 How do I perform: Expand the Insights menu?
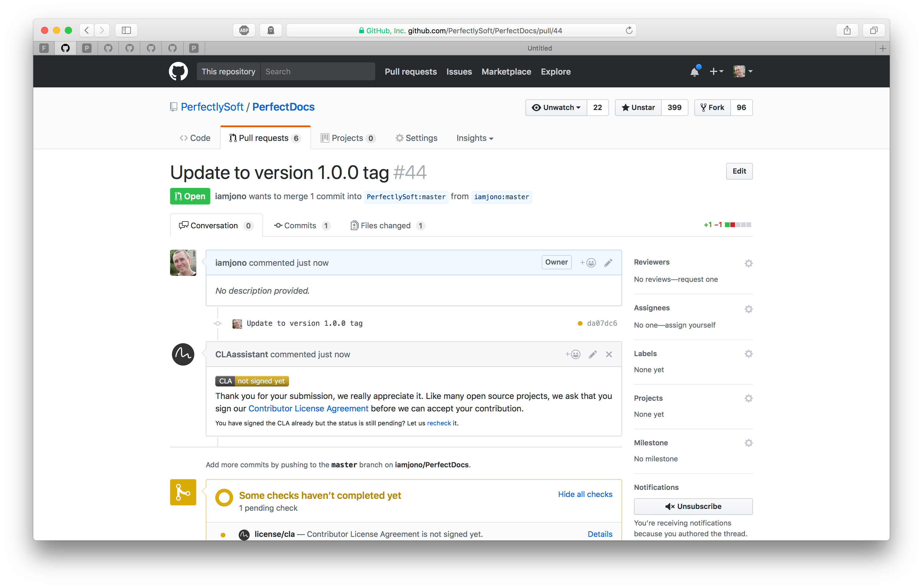[x=474, y=138]
